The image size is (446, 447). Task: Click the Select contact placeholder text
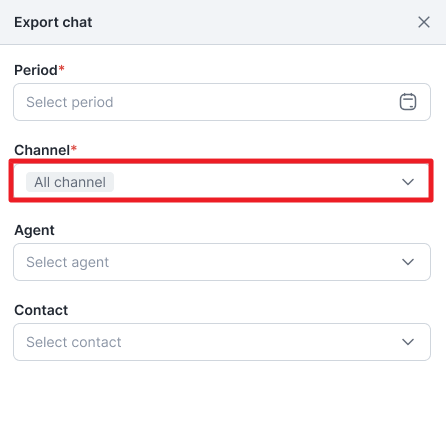click(74, 342)
